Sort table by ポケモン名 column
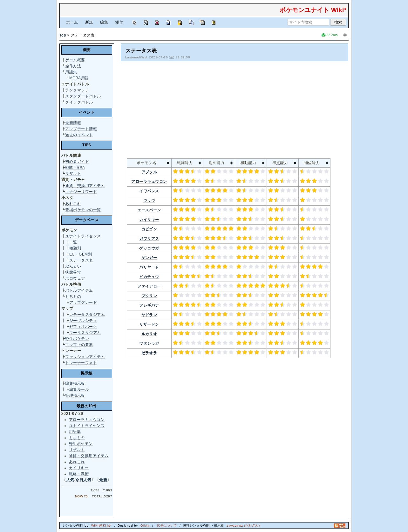Image resolution: width=408 pixels, height=532 pixels. point(149,163)
